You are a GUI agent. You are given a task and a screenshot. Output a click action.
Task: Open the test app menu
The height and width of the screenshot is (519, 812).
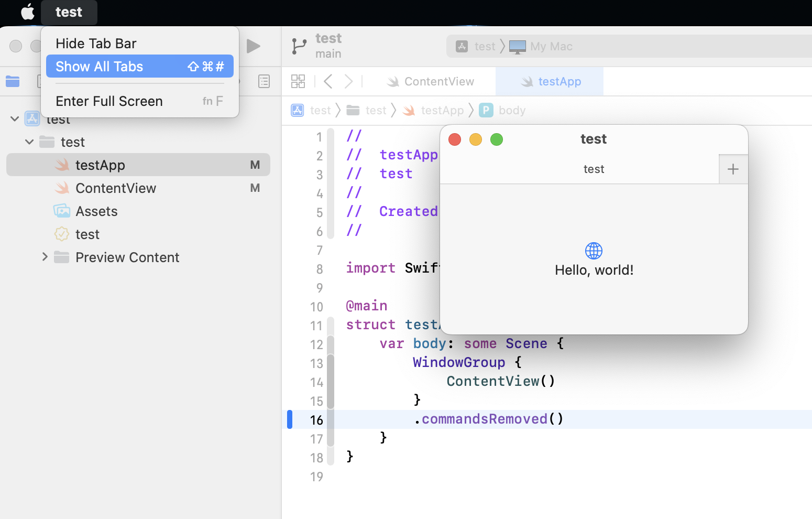click(x=69, y=12)
